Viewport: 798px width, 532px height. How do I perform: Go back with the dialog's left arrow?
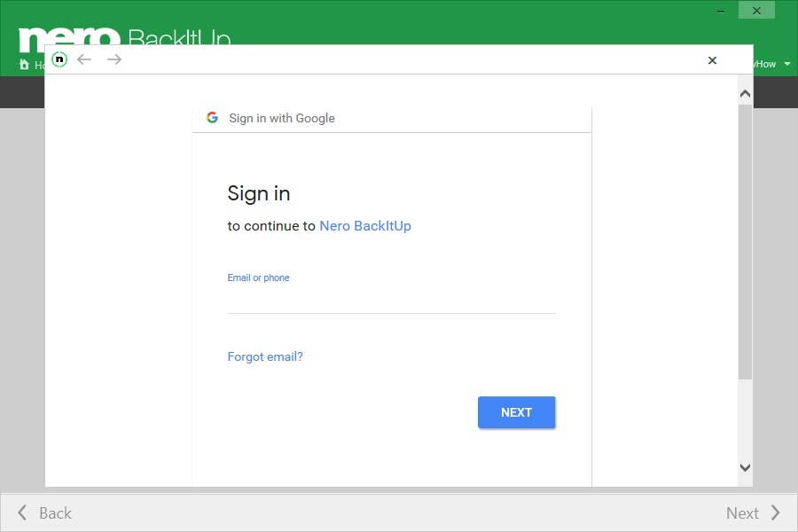click(x=84, y=59)
